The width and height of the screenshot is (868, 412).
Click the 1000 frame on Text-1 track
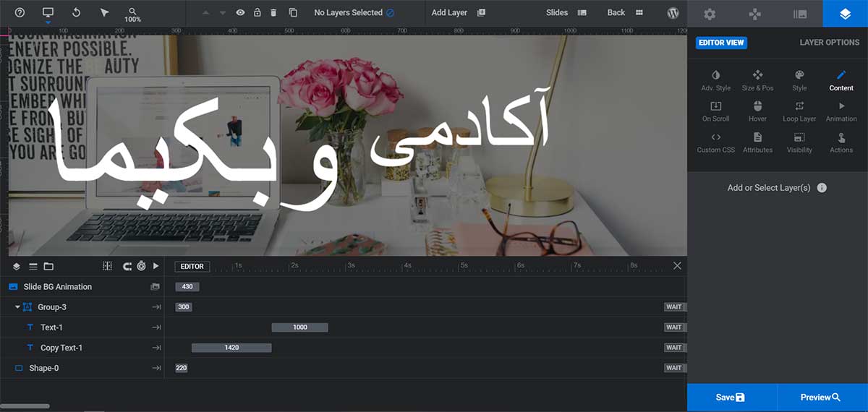(300, 327)
